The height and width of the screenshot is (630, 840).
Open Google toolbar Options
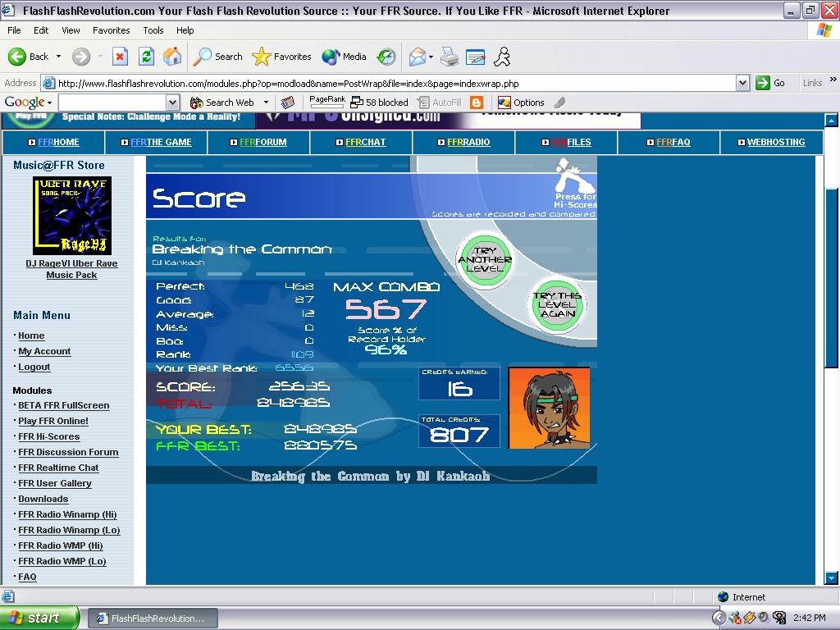(521, 103)
